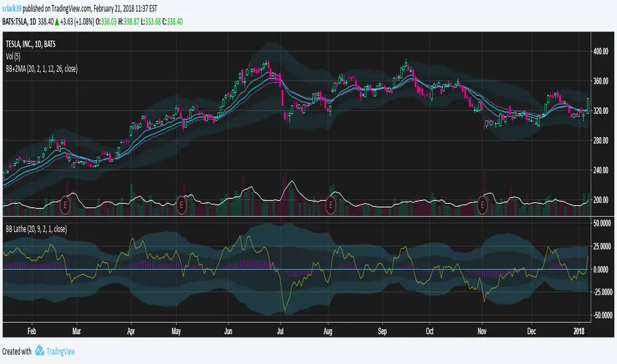
Task: Click the low price L:333.68 value
Action: 151,22
